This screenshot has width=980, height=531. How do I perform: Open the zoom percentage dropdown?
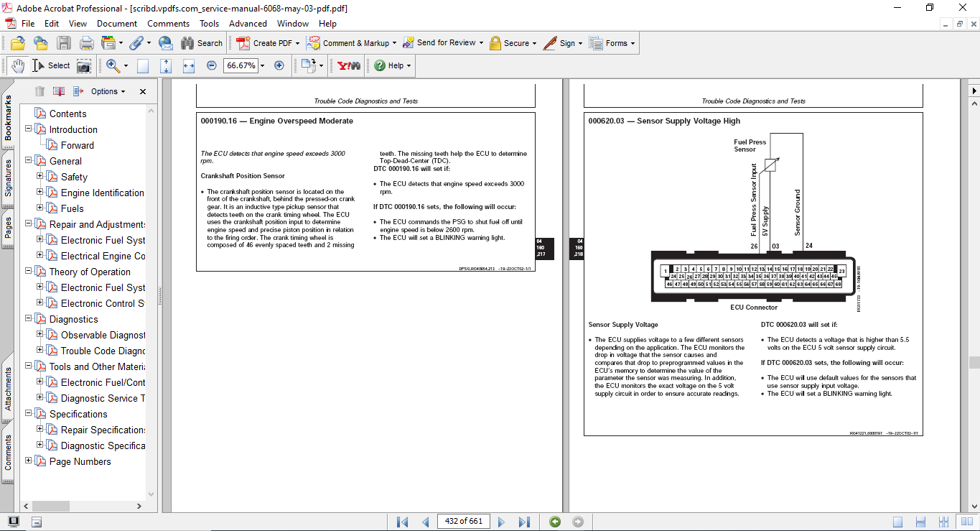262,65
